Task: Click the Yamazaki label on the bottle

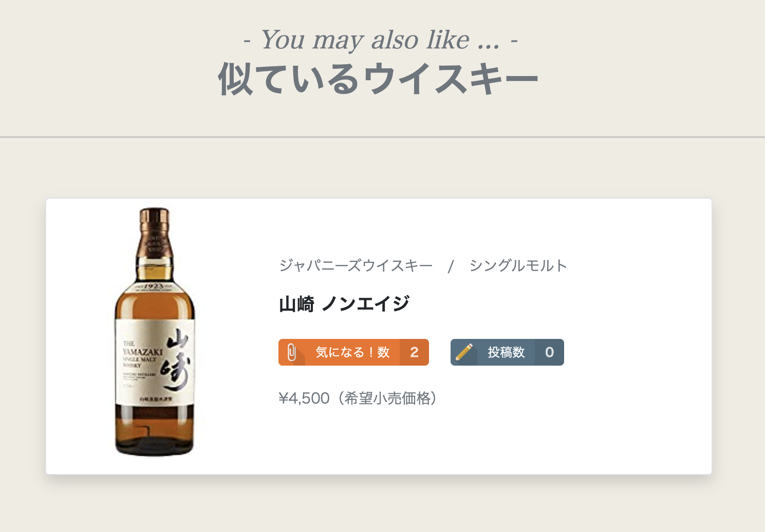Action: tap(155, 362)
